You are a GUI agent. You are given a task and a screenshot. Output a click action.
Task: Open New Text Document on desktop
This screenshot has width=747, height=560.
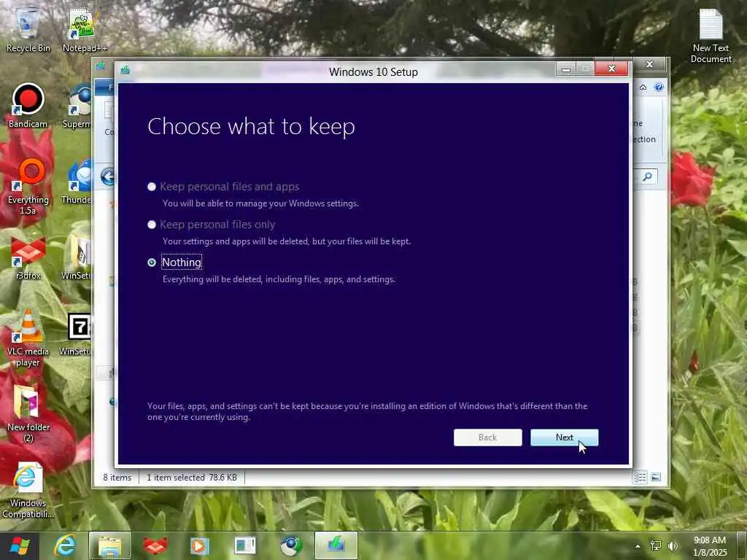click(711, 36)
